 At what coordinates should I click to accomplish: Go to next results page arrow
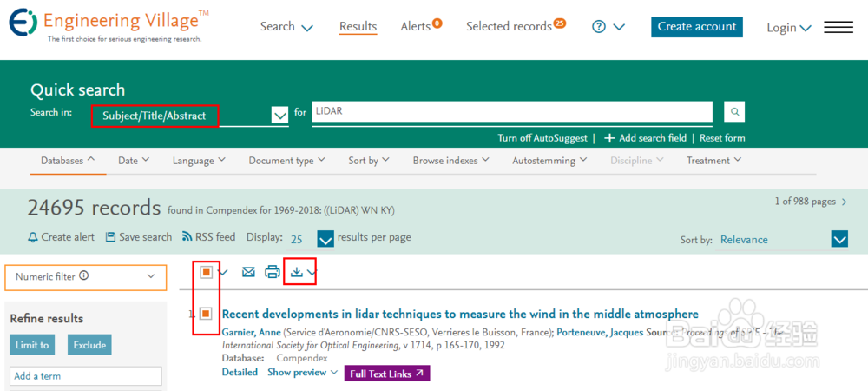click(845, 202)
